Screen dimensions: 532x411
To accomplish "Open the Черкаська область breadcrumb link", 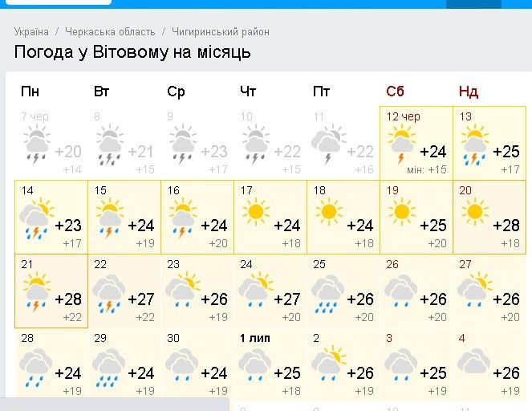I will click(x=110, y=32).
